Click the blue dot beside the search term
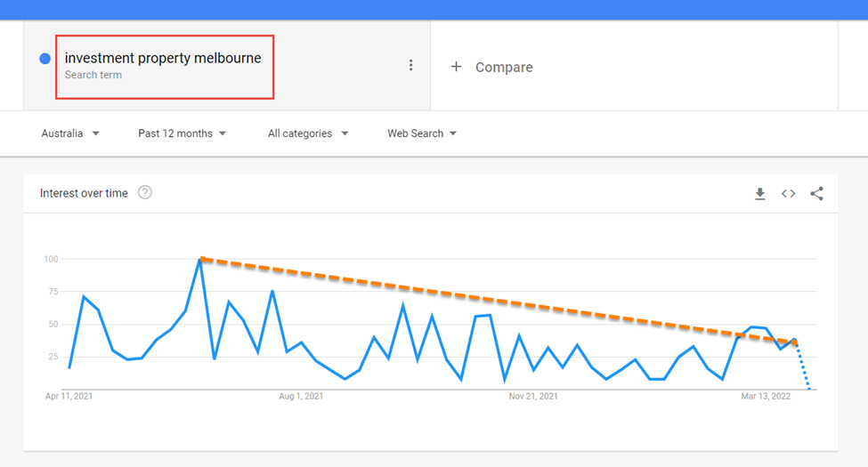868x467 pixels. point(45,59)
